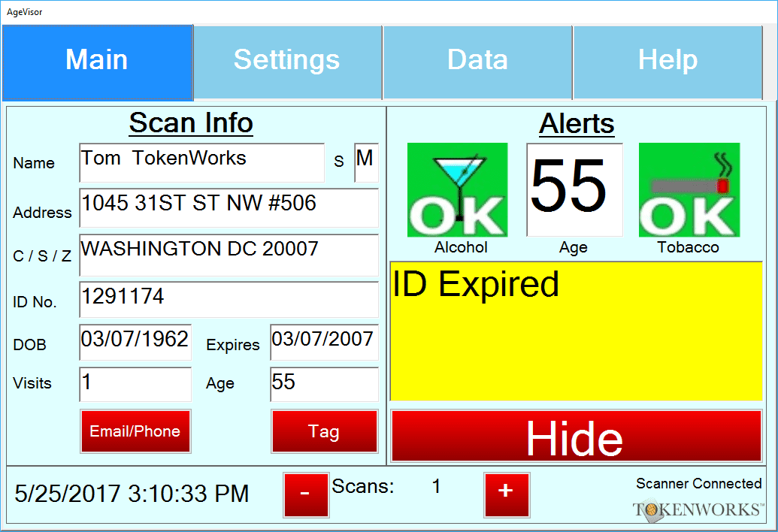The image size is (778, 532).
Task: Click the Alcohol label under the martini icon
Action: pyautogui.click(x=461, y=247)
